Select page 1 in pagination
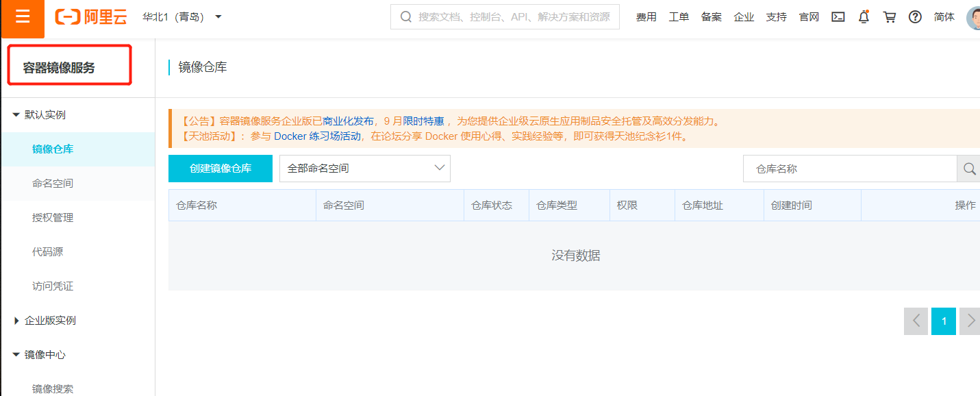 (944, 321)
